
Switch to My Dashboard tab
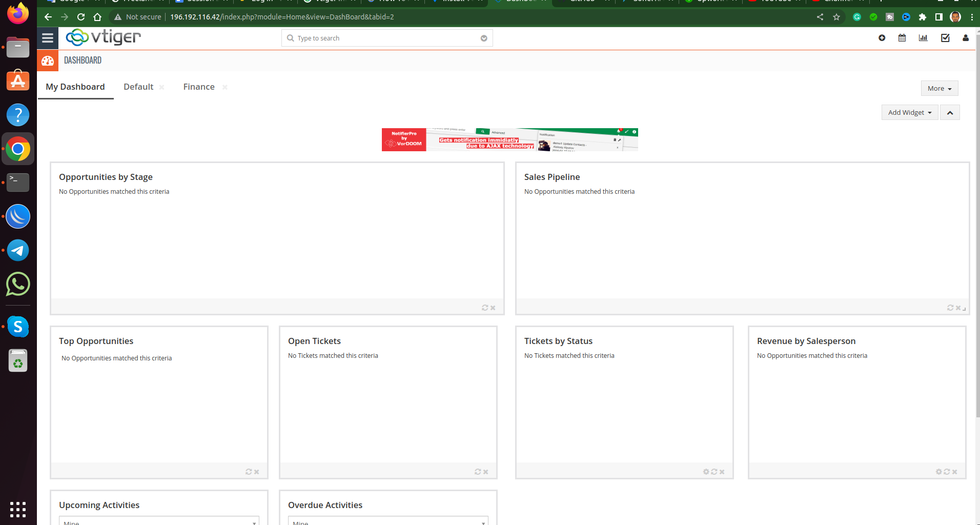coord(75,87)
